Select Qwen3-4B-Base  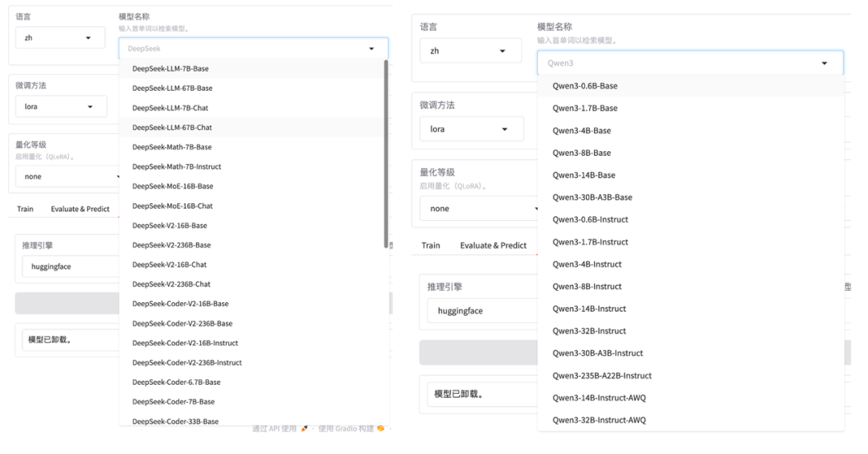click(x=690, y=131)
